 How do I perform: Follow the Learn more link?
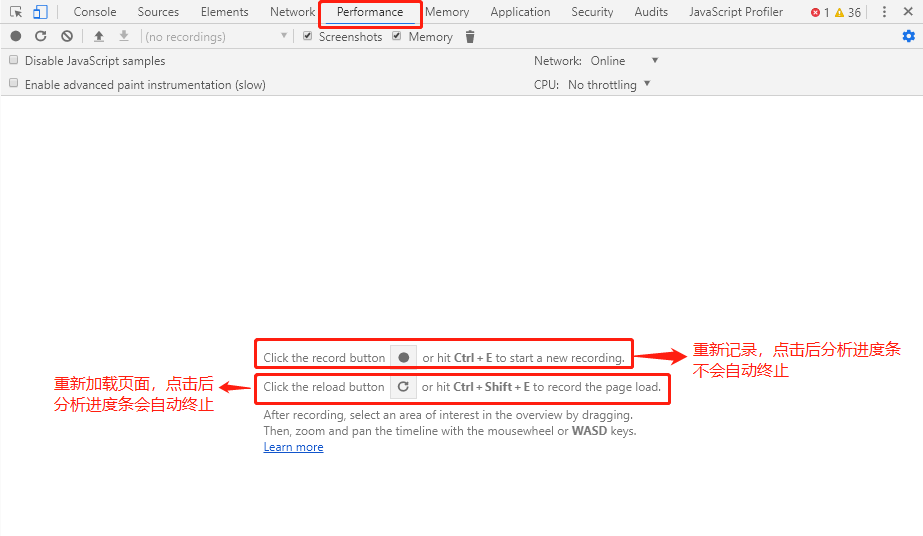click(x=293, y=447)
